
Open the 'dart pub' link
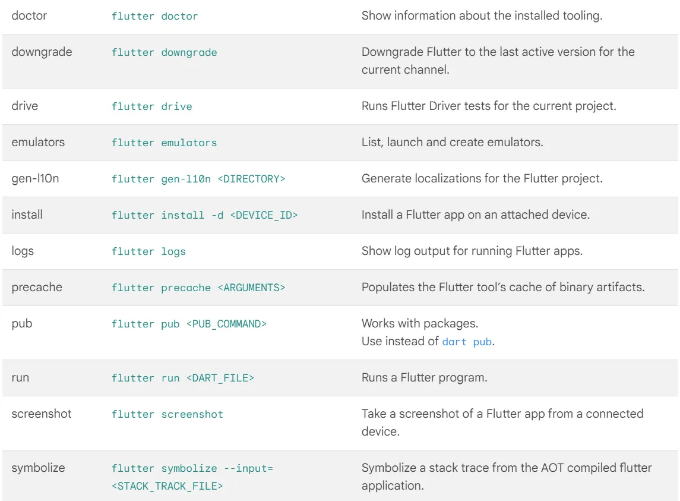[467, 342]
